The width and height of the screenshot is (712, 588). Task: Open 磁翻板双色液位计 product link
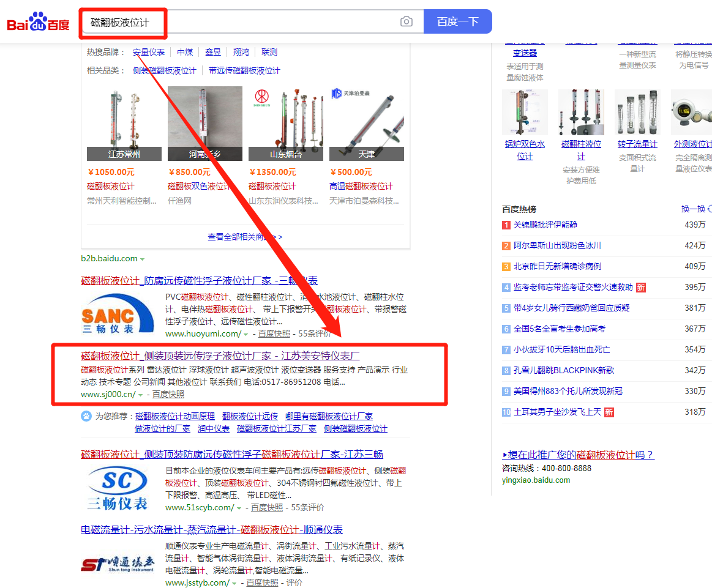tap(200, 186)
